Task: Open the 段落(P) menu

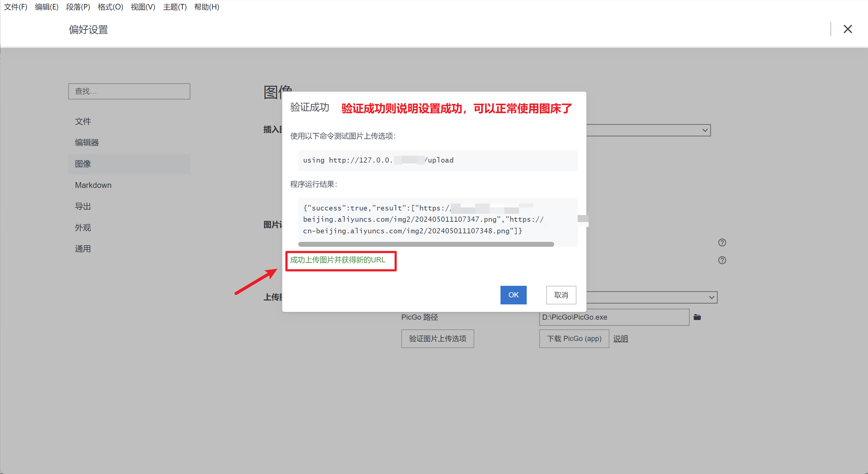Action: tap(78, 7)
